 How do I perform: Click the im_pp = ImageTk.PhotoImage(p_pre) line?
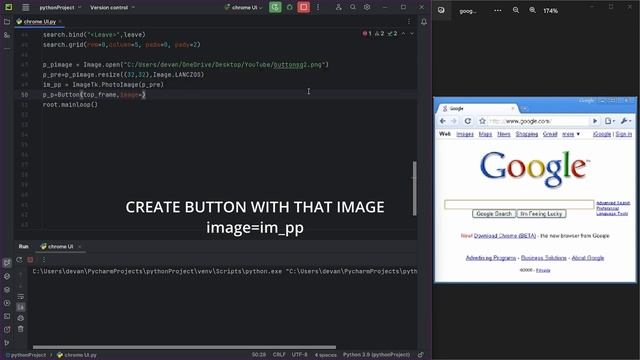pyautogui.click(x=103, y=84)
